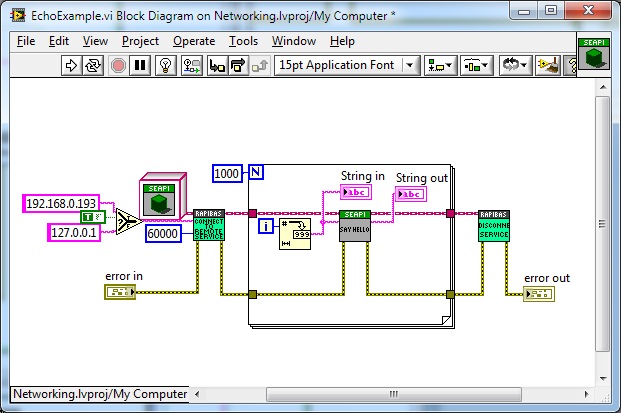Click the Run Continuously button

(x=93, y=65)
